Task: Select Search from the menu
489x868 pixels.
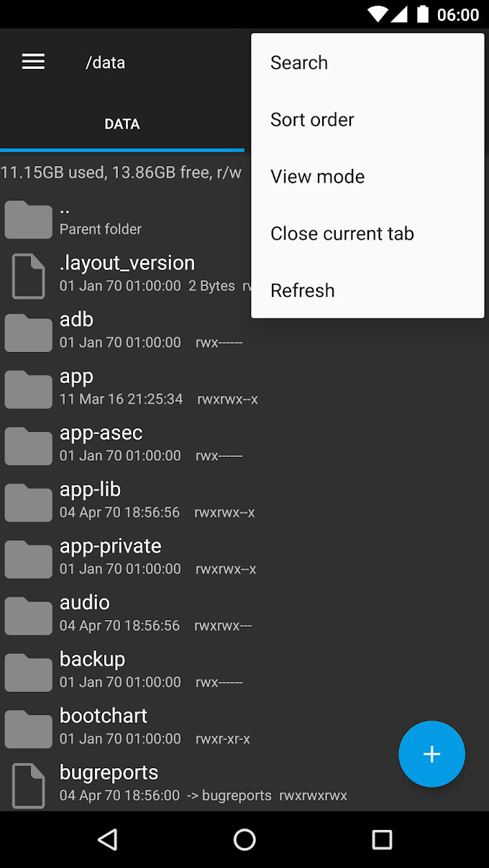Action: [x=299, y=63]
